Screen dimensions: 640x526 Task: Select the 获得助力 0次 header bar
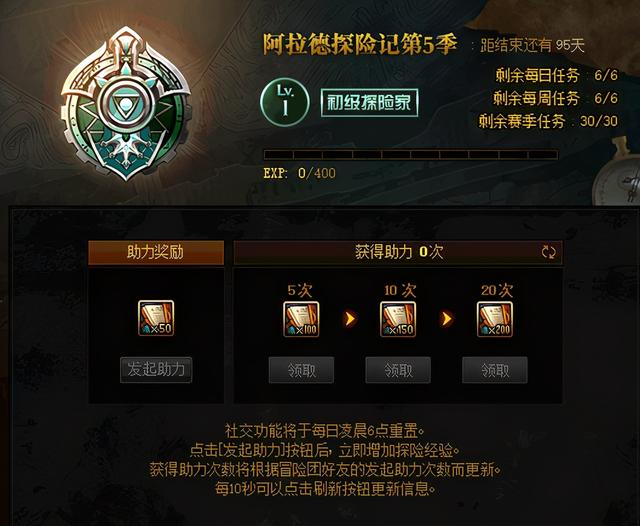tap(398, 253)
